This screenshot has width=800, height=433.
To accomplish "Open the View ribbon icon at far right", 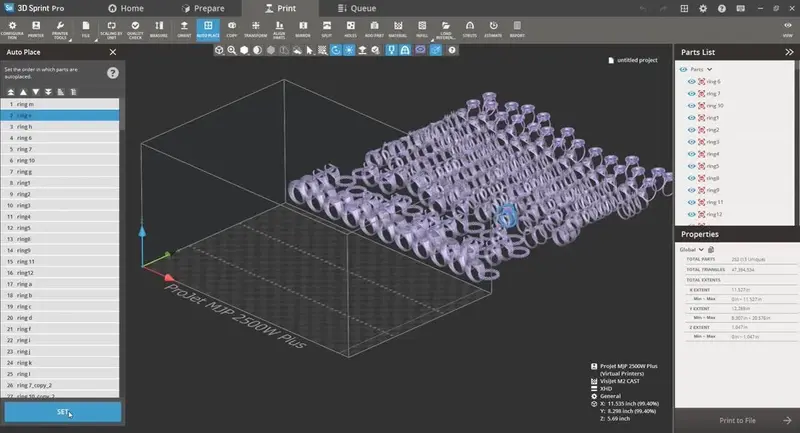I will tap(788, 30).
